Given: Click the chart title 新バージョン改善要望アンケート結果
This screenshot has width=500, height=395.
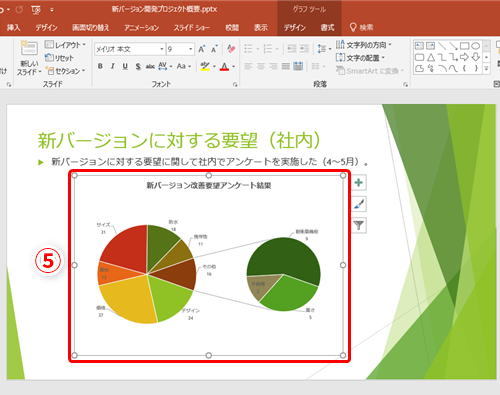Looking at the screenshot, I should [x=209, y=185].
